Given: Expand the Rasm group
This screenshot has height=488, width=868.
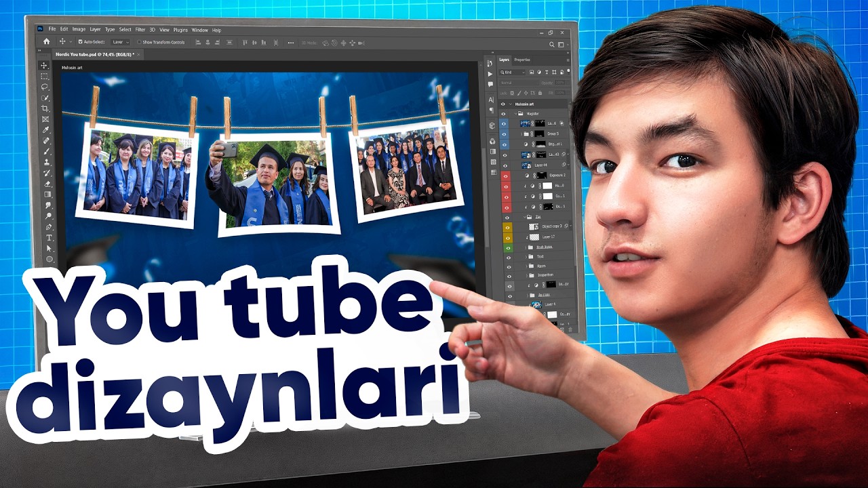Looking at the screenshot, I should [x=527, y=267].
